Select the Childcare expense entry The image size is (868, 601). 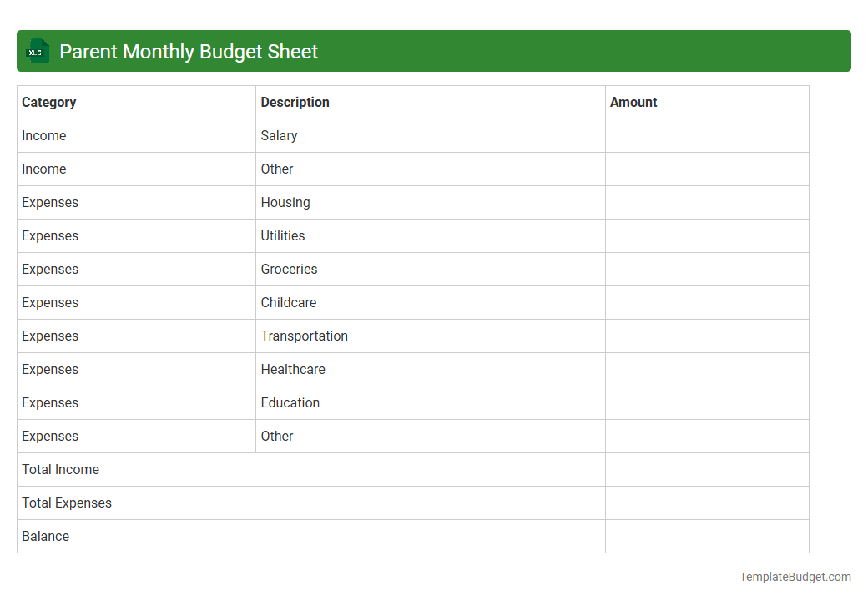click(x=288, y=302)
